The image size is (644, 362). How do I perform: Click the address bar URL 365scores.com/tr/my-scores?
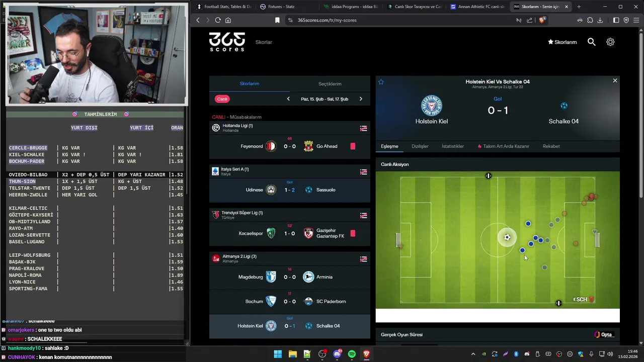click(x=327, y=20)
